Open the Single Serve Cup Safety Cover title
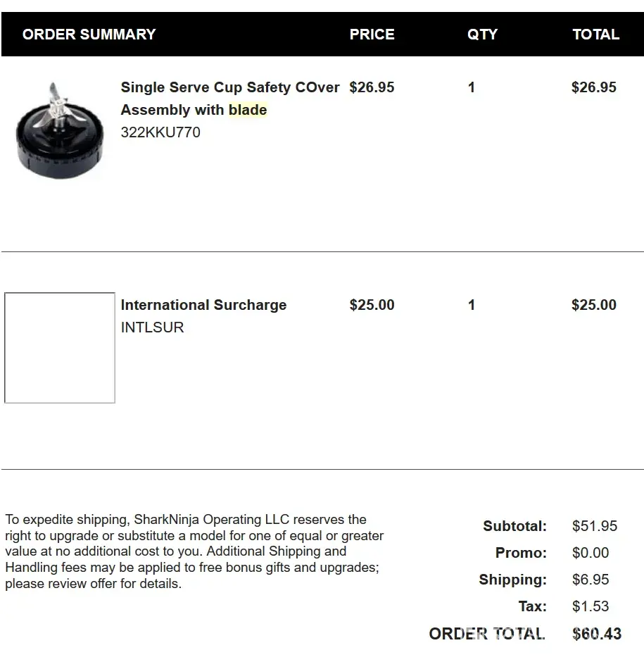The image size is (644, 662). point(229,88)
